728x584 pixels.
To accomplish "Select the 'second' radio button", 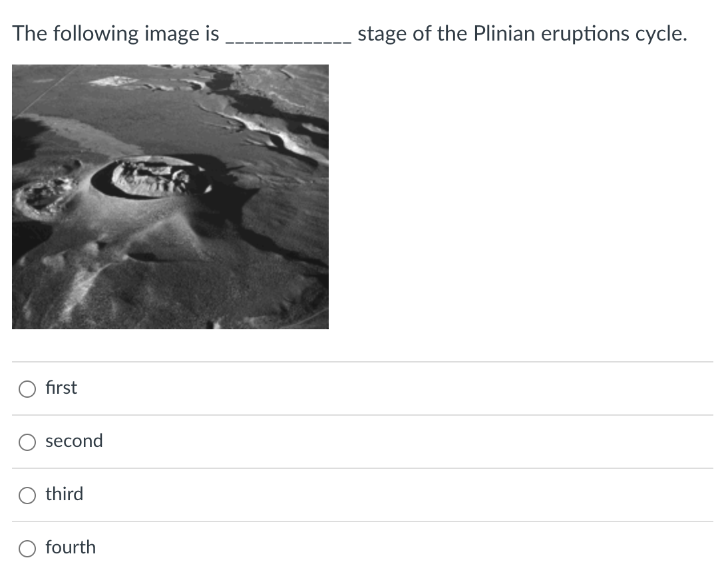I will click(x=27, y=442).
